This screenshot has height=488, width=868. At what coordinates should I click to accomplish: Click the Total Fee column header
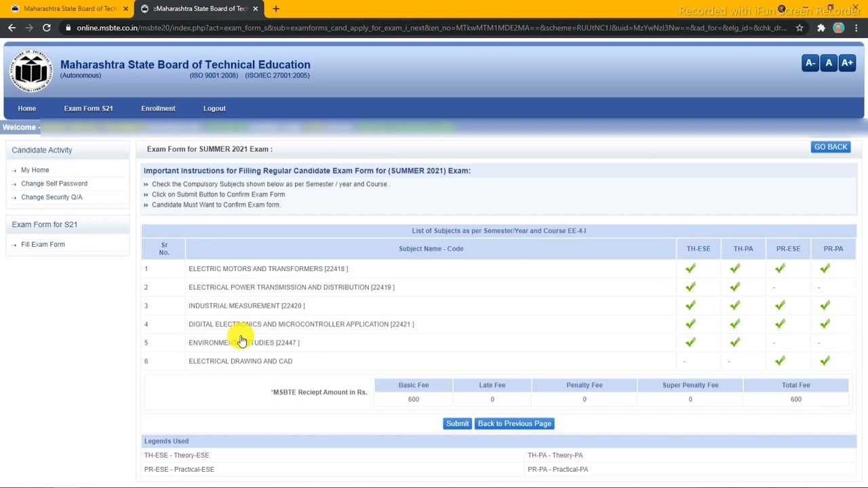click(795, 385)
